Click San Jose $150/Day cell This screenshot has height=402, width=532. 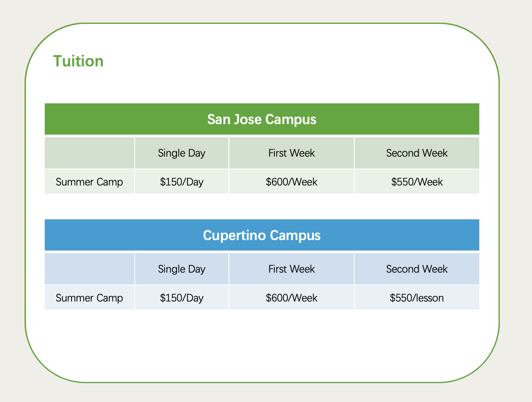tap(182, 182)
